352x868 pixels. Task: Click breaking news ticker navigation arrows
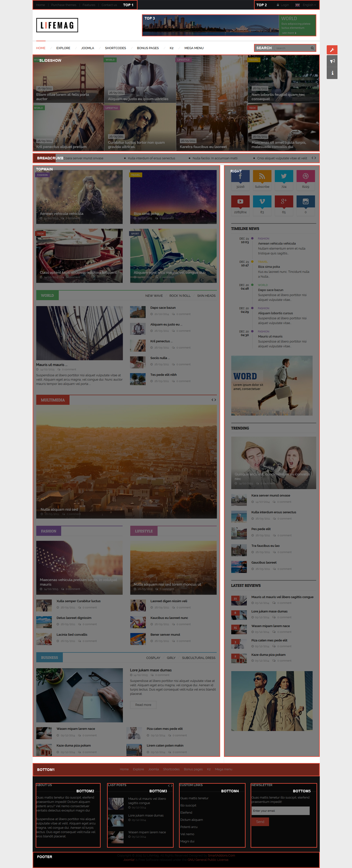tap(314, 158)
